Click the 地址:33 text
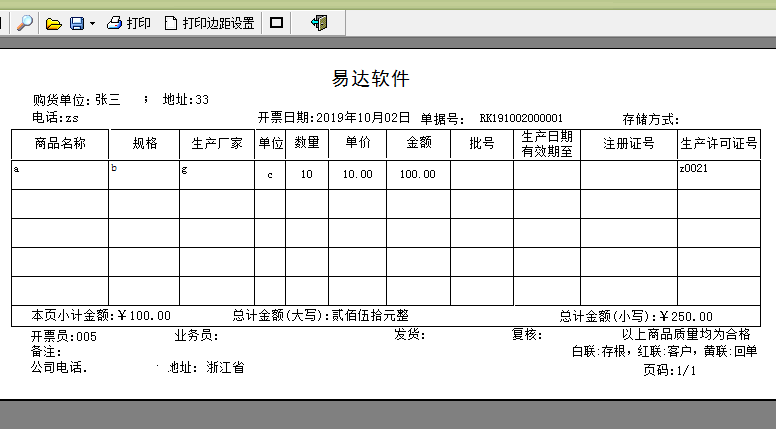 click(x=186, y=99)
